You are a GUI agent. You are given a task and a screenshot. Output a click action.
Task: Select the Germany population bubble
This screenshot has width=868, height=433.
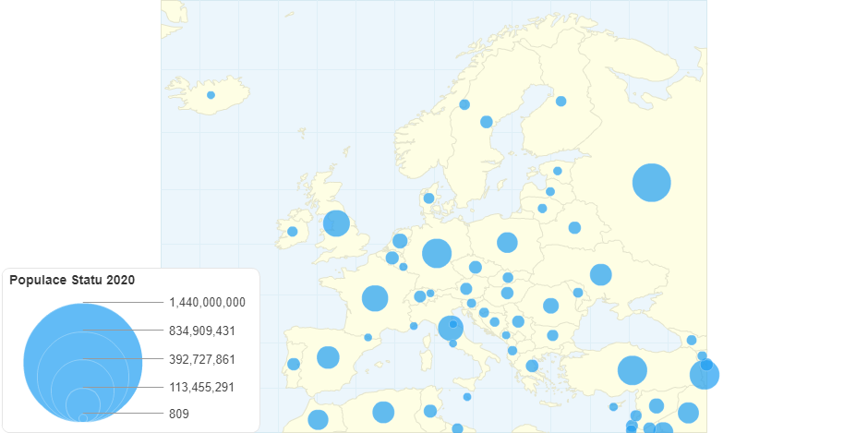(x=437, y=253)
